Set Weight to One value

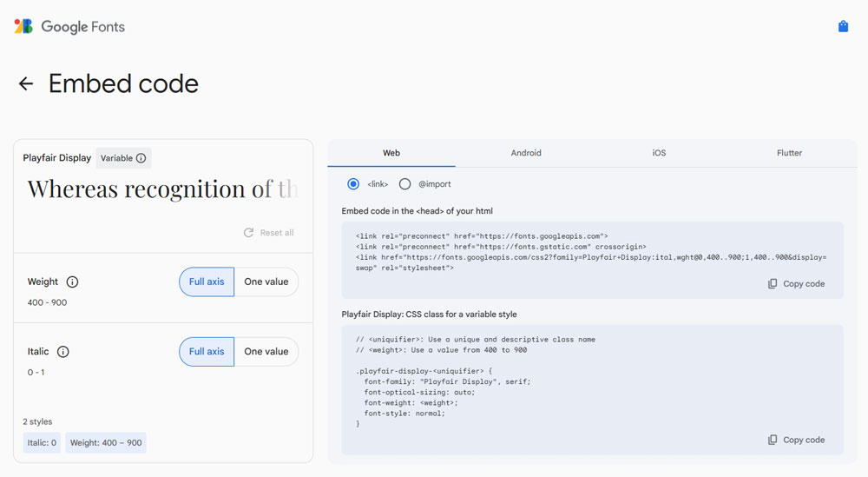tap(266, 282)
